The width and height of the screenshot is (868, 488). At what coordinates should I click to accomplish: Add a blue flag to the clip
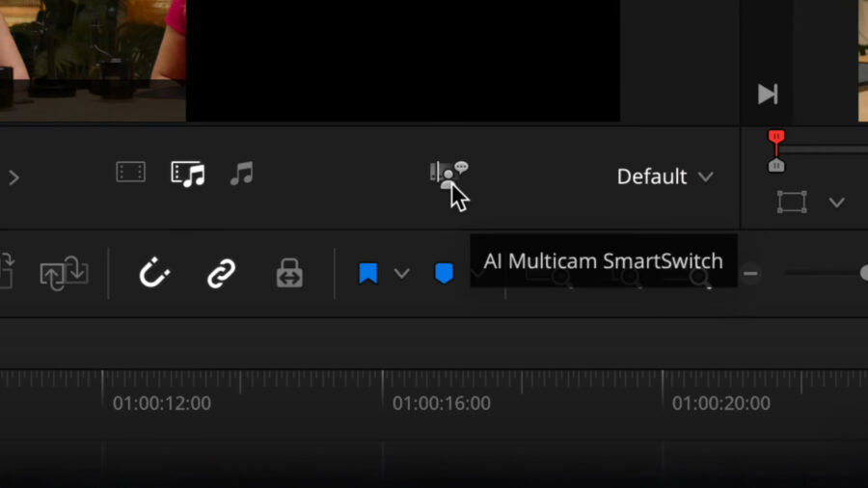(x=367, y=274)
